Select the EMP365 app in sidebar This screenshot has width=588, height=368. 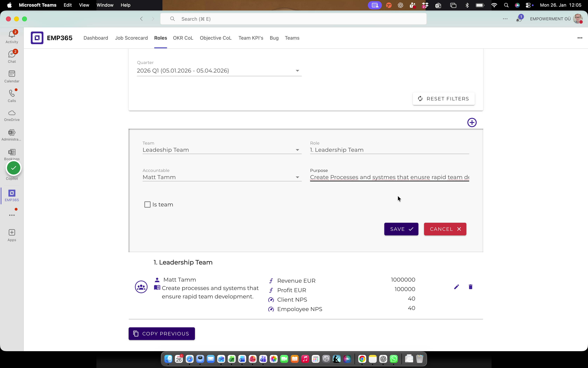12,196
